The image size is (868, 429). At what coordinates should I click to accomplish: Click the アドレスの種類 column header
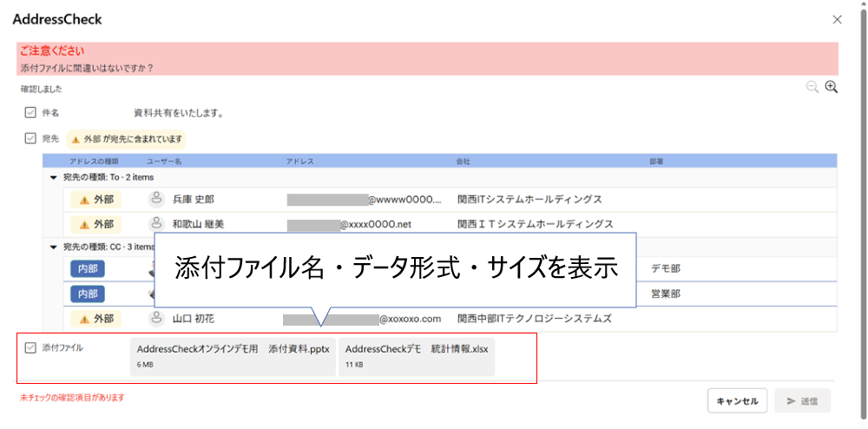94,161
